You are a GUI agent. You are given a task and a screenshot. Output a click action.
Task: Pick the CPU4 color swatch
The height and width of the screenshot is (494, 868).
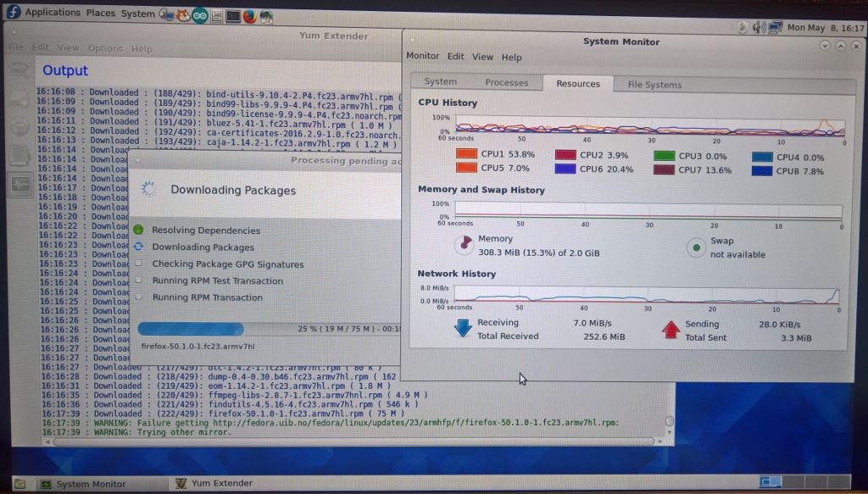coord(762,157)
